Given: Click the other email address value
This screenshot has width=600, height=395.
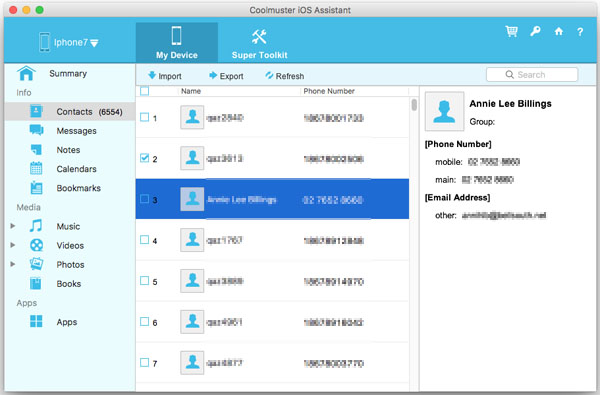Looking at the screenshot, I should 504,215.
